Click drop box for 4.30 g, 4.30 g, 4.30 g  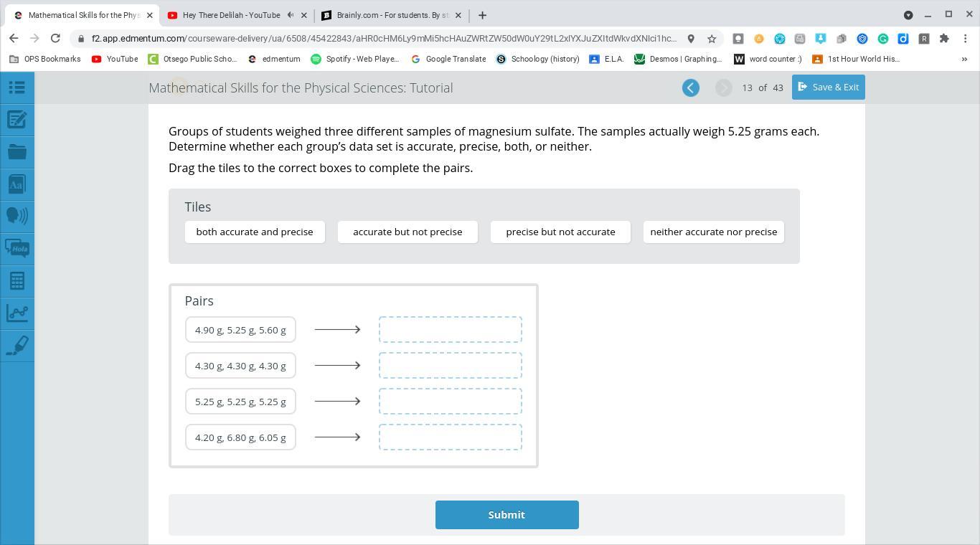coord(451,366)
